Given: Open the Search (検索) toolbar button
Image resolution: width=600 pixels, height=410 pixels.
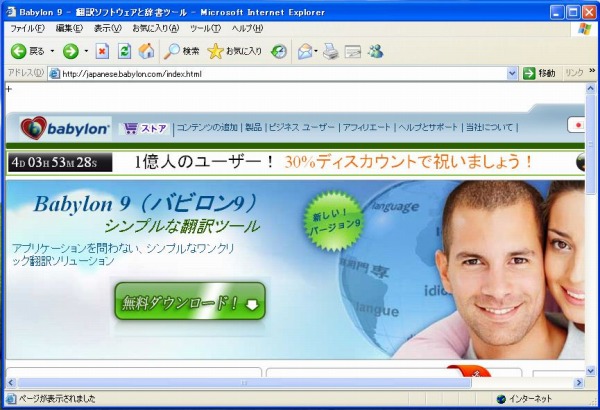Looking at the screenshot, I should tap(182, 51).
